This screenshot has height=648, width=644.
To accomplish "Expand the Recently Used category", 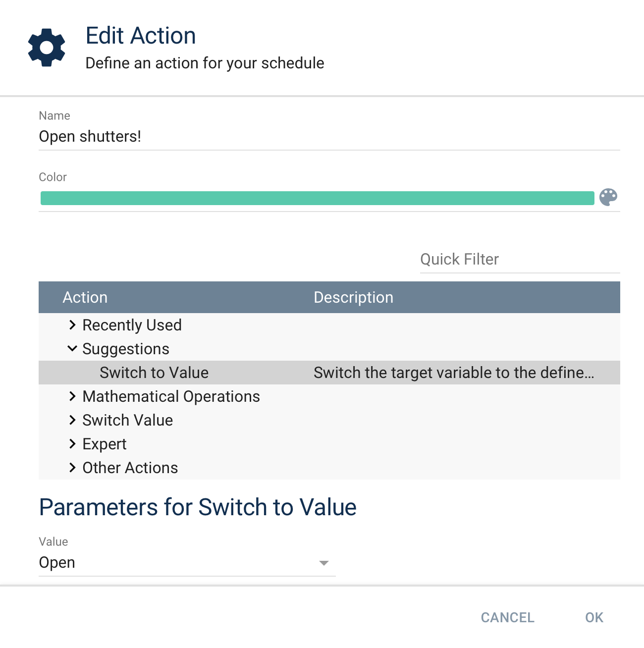I will tap(72, 325).
